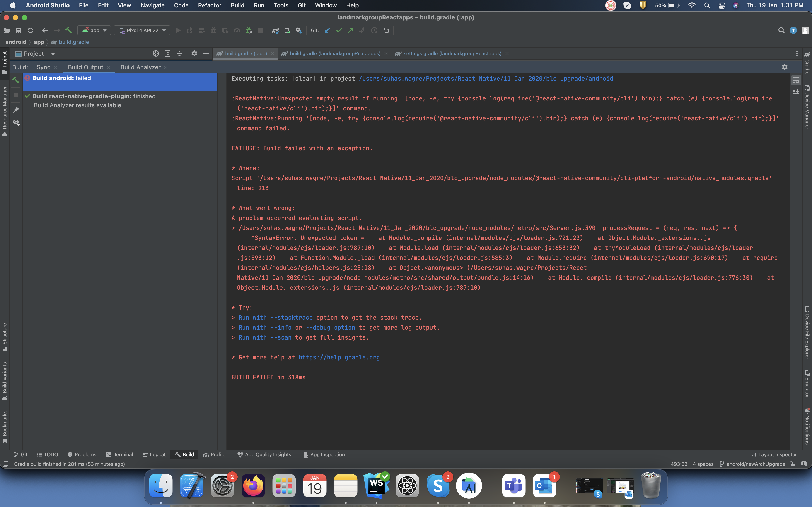812x507 pixels.
Task: Open the app run configuration dropdown
Action: pyautogui.click(x=94, y=30)
